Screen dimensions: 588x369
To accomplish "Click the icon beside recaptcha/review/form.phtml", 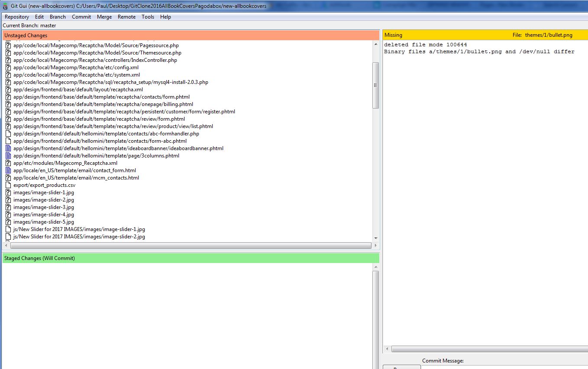I will (x=8, y=119).
